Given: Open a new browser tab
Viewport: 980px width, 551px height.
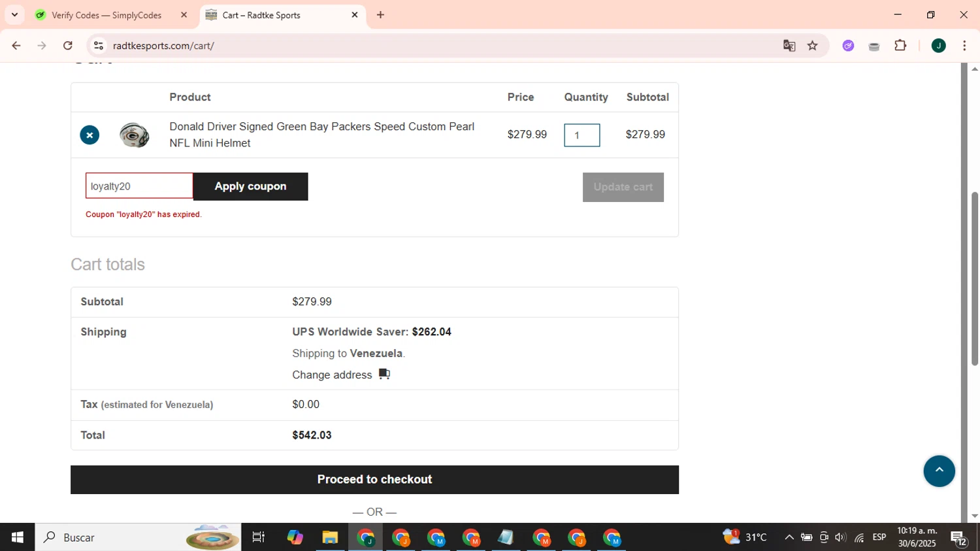Looking at the screenshot, I should click(x=380, y=15).
